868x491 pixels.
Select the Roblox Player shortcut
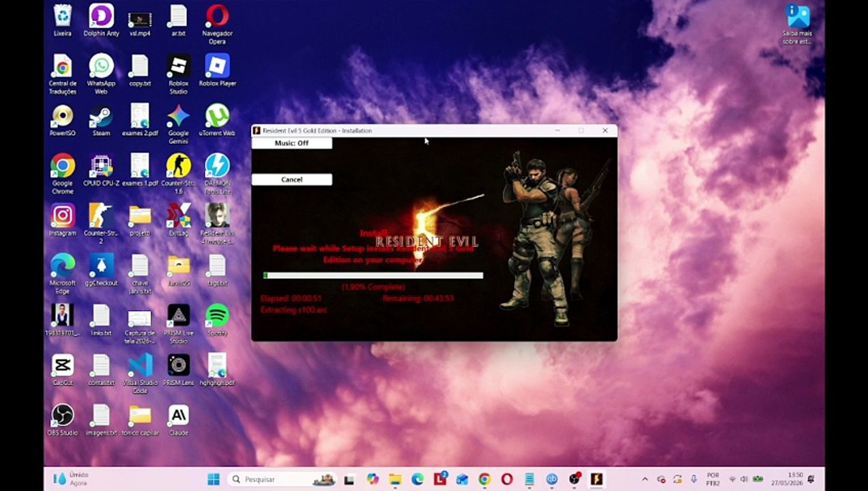tap(217, 70)
